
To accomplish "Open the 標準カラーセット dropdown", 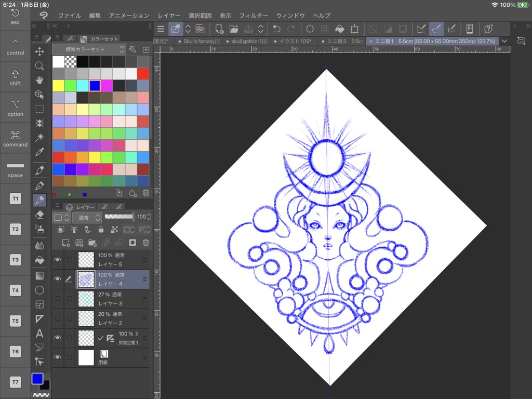I will tap(89, 49).
